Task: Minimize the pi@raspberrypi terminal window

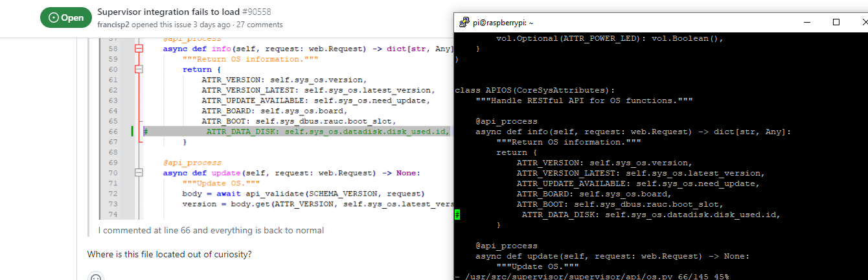Action: (x=807, y=22)
